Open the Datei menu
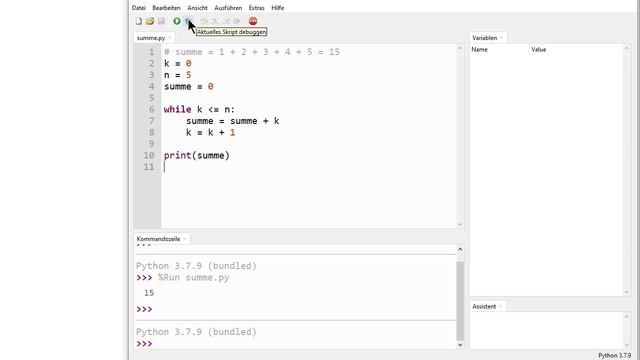 [x=138, y=8]
